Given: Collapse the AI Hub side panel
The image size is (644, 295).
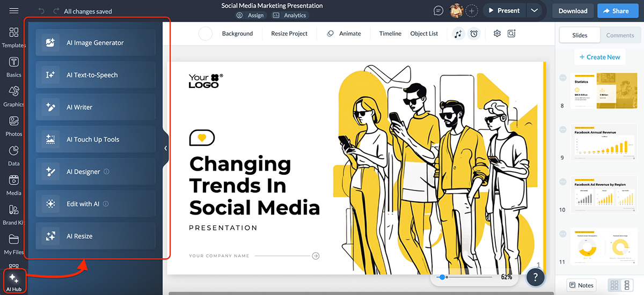Looking at the screenshot, I should [166, 148].
